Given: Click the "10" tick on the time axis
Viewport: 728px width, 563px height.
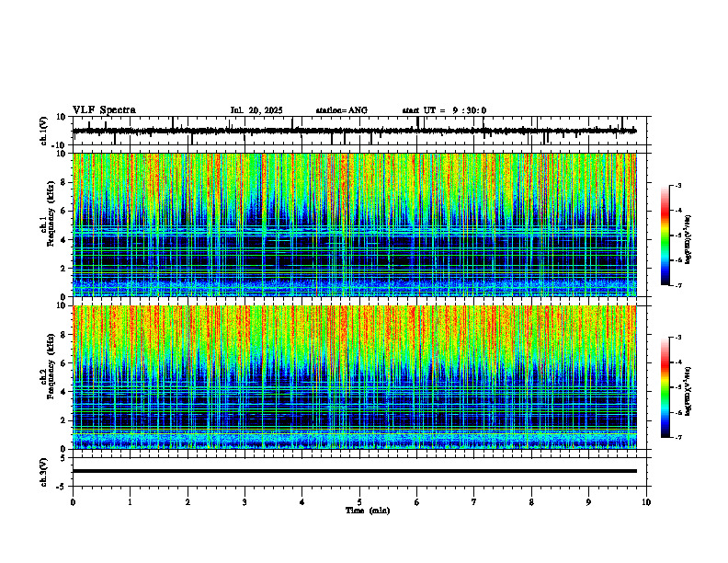Looking at the screenshot, I should tap(646, 502).
